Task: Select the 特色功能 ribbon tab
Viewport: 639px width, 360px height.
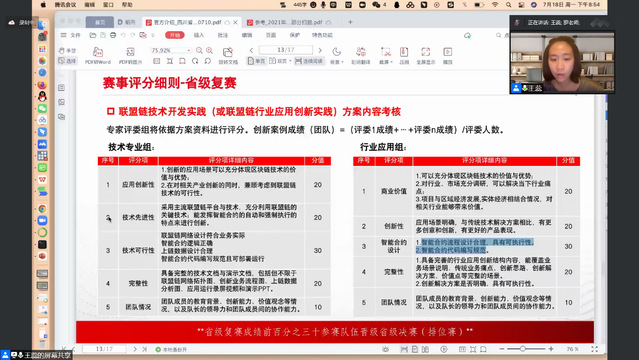Action: (x=322, y=35)
